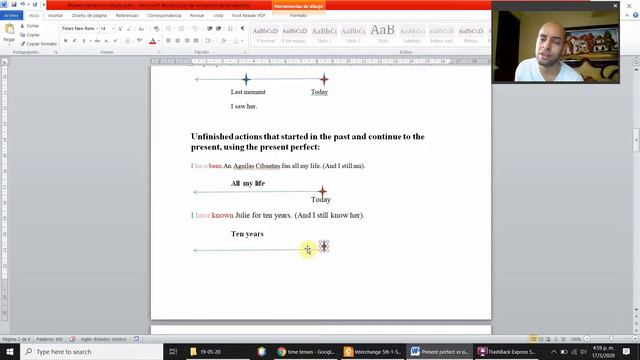Apply the Título 2 style
The image size is (640, 360).
pyautogui.click(x=353, y=35)
